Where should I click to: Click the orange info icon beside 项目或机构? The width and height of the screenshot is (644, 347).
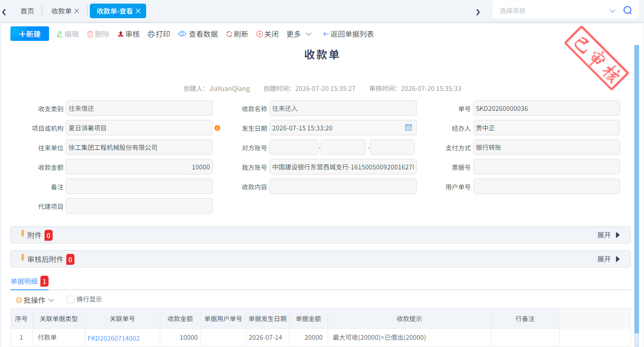(x=217, y=128)
